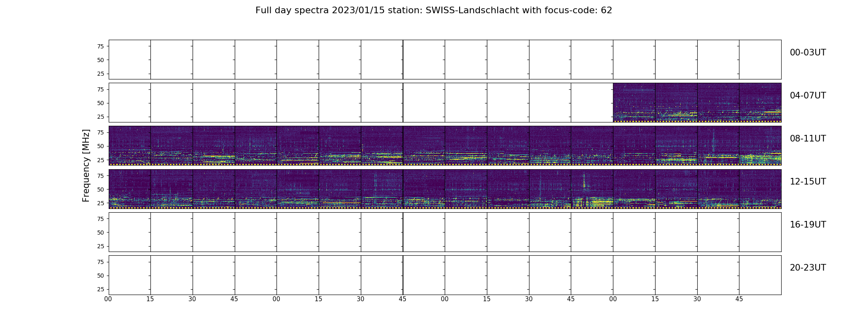
Task: Click the rightmost '45' time-axis tick label
Action: 739,299
